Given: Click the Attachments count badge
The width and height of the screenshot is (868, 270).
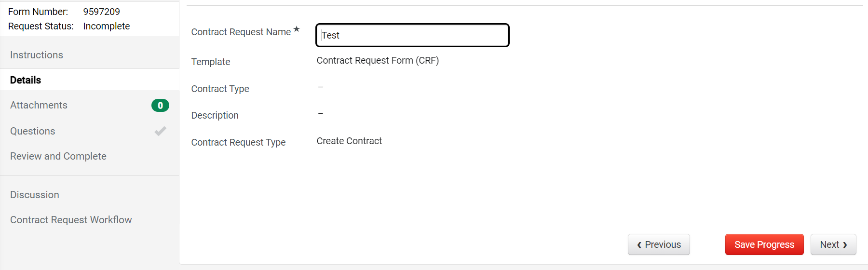Looking at the screenshot, I should point(160,105).
